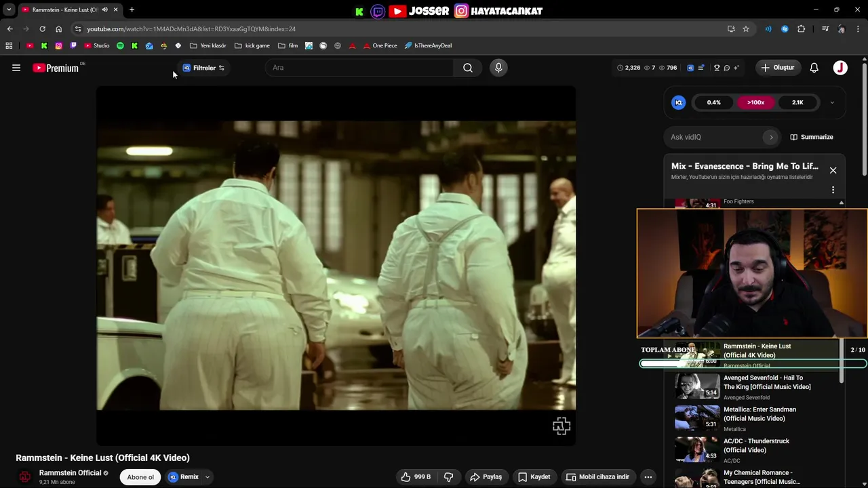Click the vidIQ Summarize button

coord(812,137)
